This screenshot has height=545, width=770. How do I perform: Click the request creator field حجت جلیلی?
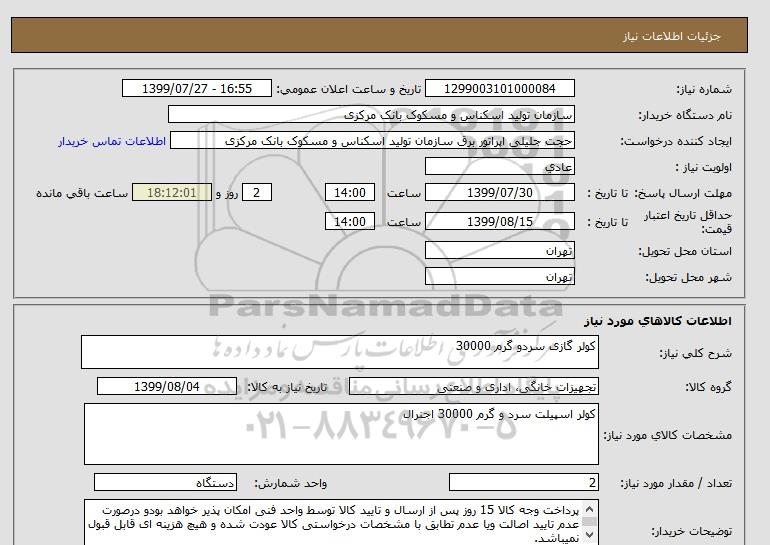(x=372, y=140)
